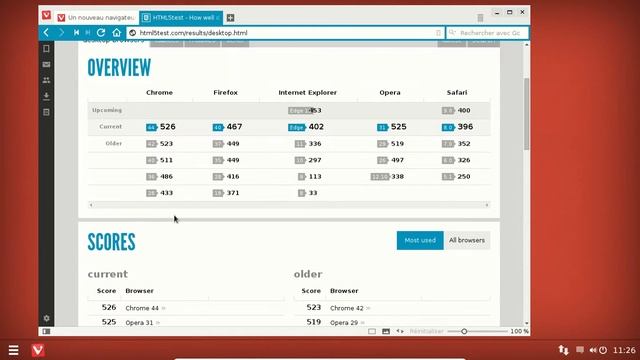Screen dimensions: 640x360
Task: Open the Vivaldi menu logo in title bar
Action: point(46,16)
